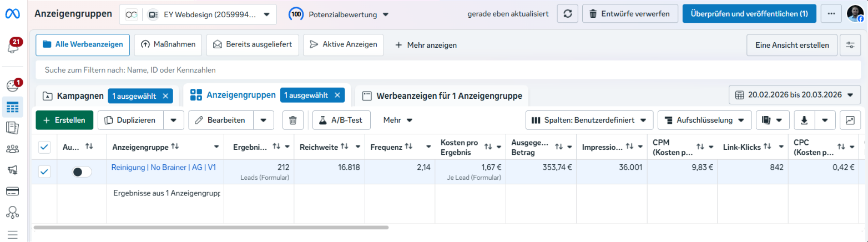Open view settings sliders icon

tap(850, 46)
